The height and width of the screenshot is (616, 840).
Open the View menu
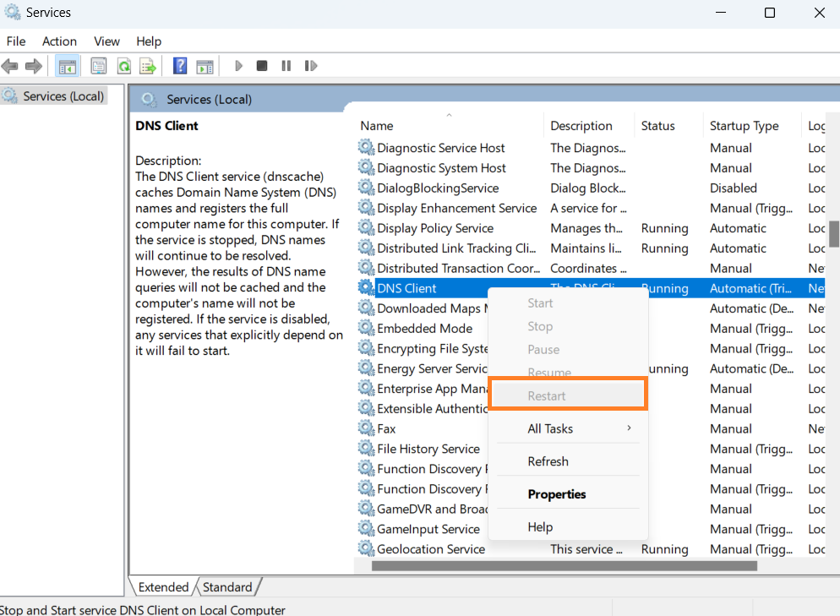pos(106,41)
